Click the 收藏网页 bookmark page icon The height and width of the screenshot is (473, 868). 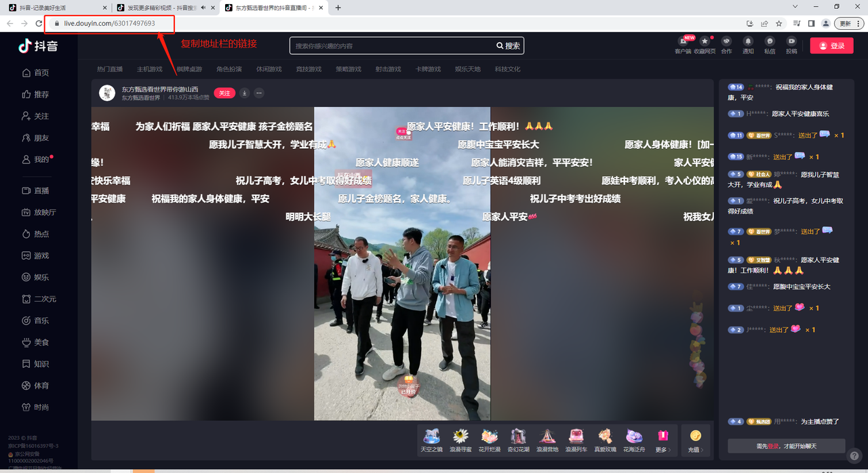(x=705, y=45)
